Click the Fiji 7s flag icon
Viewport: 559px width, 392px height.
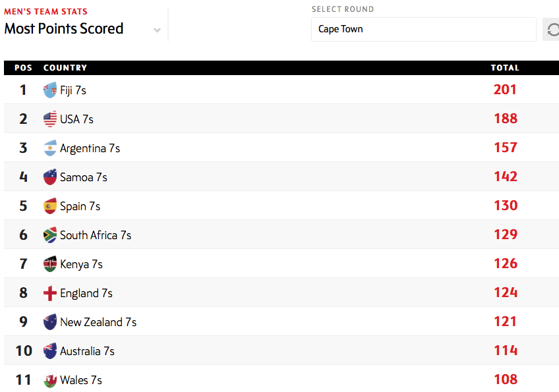[50, 90]
